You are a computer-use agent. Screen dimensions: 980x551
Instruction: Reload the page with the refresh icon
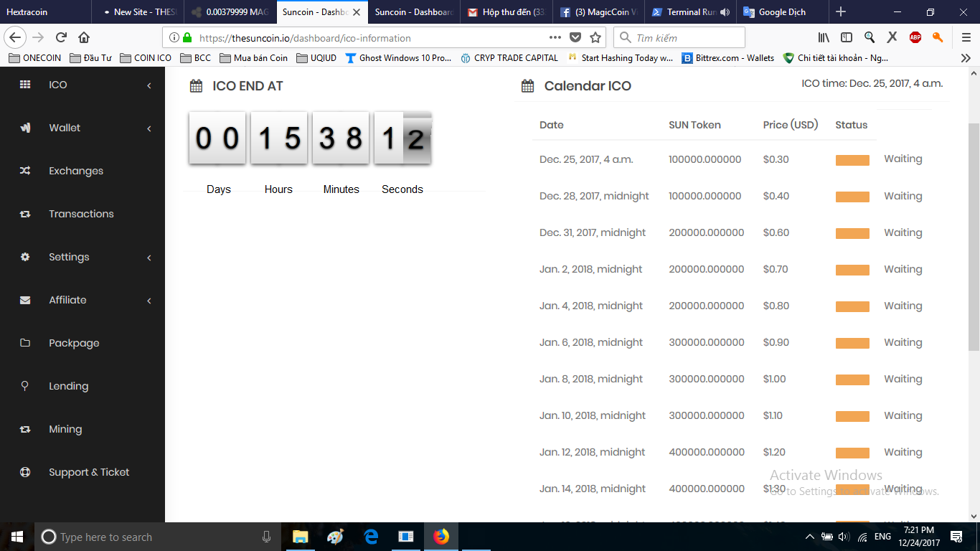coord(62,37)
